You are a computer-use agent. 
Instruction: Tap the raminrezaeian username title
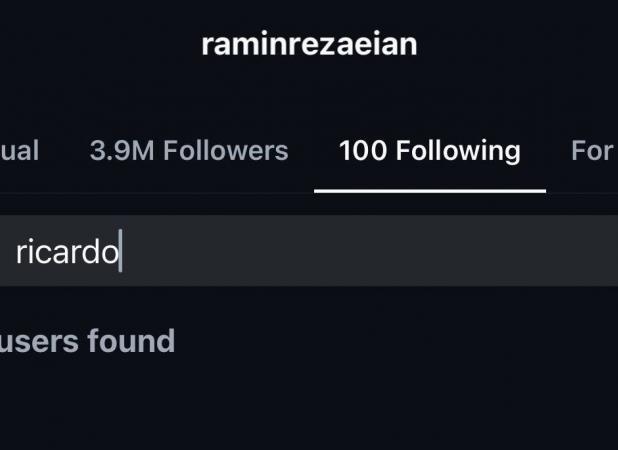[309, 45]
